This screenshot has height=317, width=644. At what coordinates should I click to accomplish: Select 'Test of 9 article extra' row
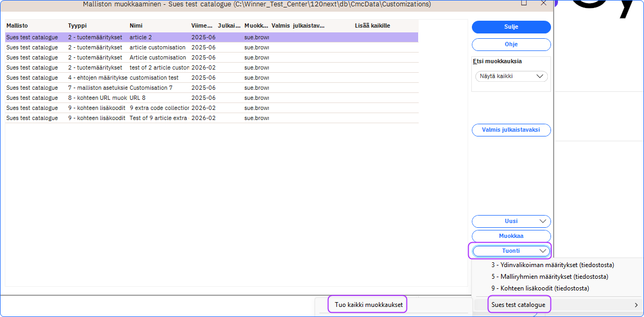(158, 118)
